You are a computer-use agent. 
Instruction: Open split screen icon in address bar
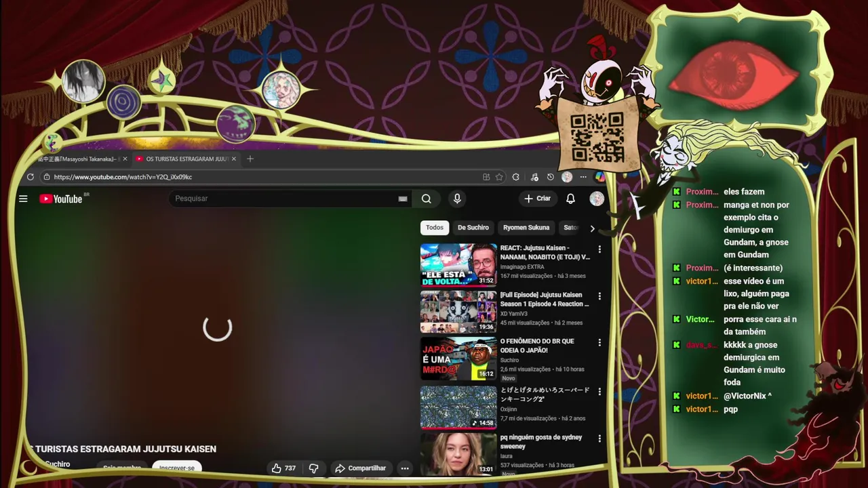[x=486, y=177]
